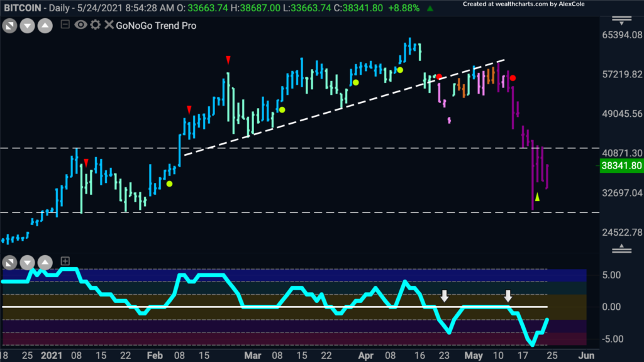This screenshot has height=362, width=644.
Task: Click the red dot marker near May 10
Action: coord(513,78)
